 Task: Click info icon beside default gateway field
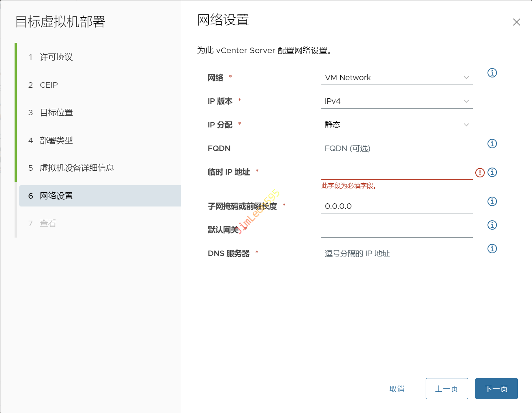[x=492, y=225]
